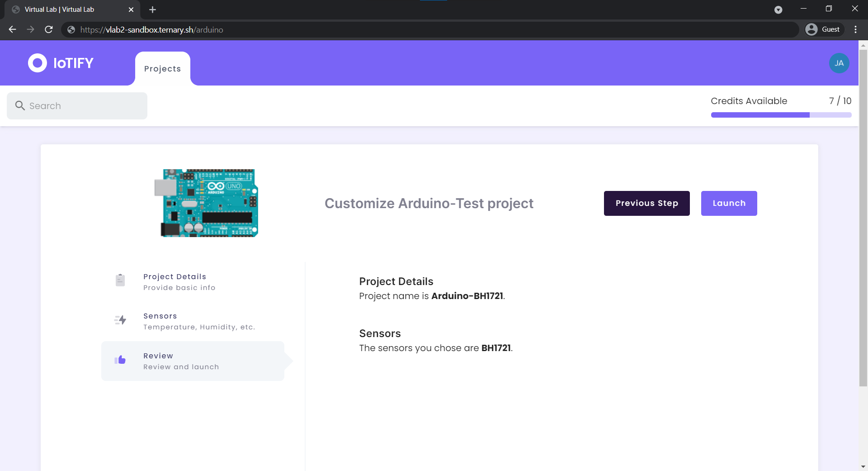868x471 pixels.
Task: Click the project name Arduino-BH1721 text
Action: pyautogui.click(x=467, y=296)
